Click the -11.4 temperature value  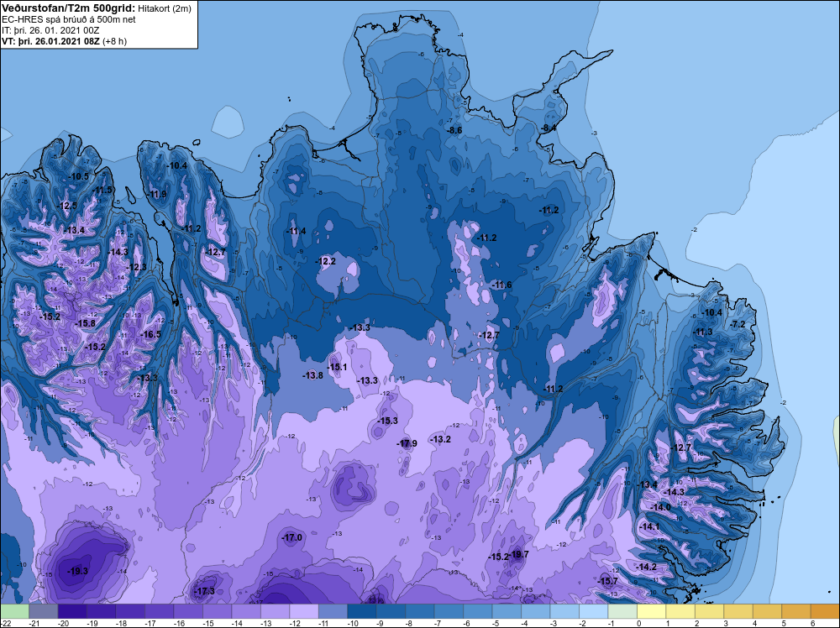tap(296, 231)
